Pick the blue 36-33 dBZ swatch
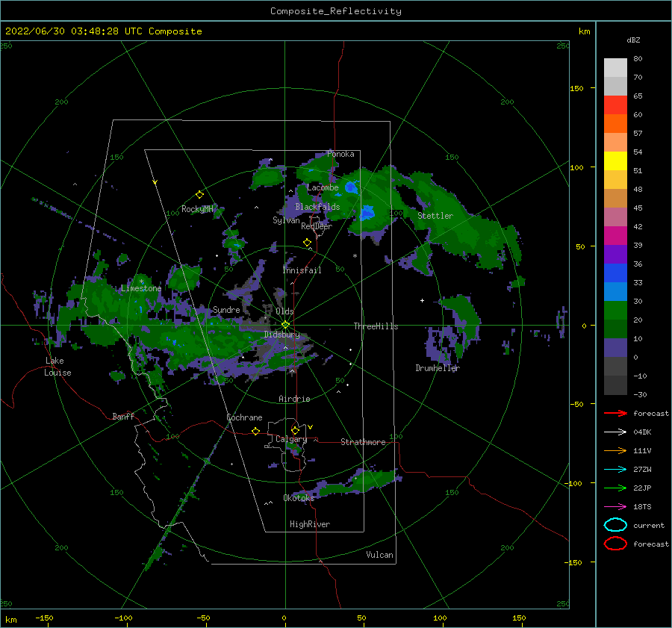 [x=615, y=273]
